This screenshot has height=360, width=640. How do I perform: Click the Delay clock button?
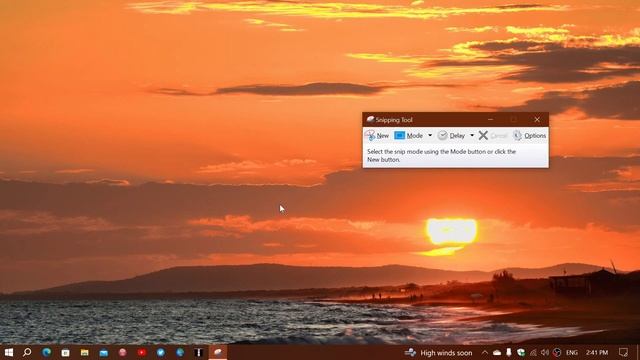[x=451, y=136]
